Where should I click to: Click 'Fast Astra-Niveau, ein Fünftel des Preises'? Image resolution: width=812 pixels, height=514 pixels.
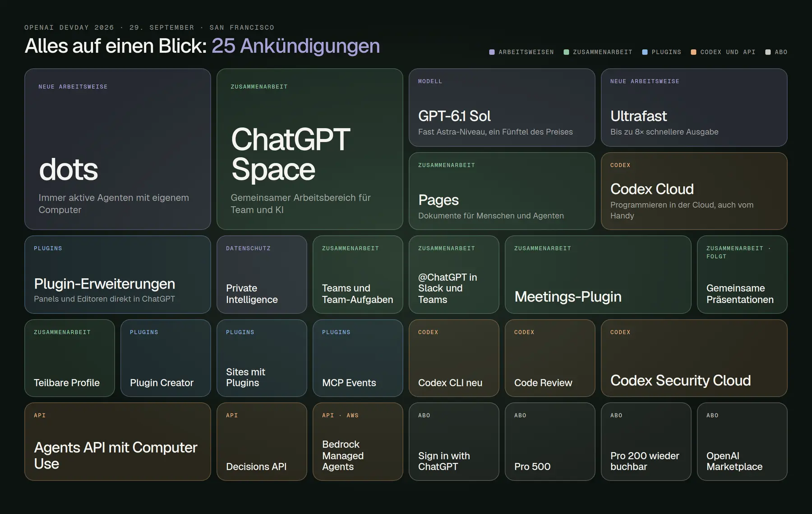(495, 132)
